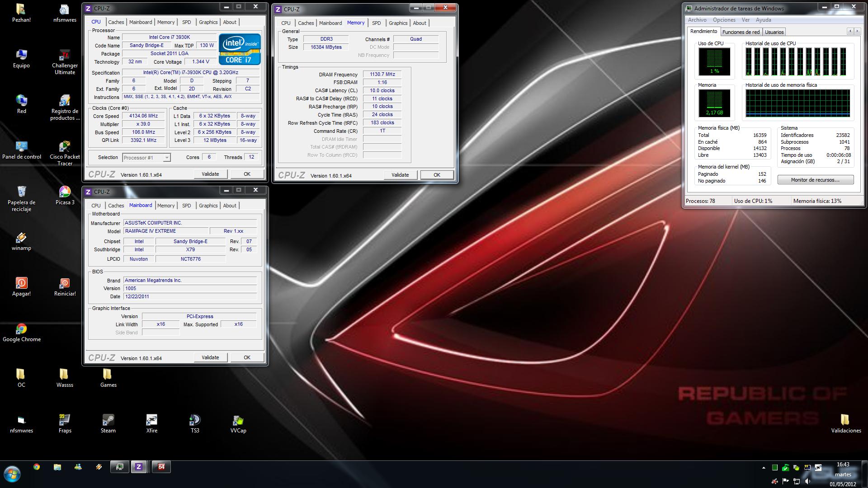Click OK in the Intel Core i7 CPU-Z window
The image size is (868, 488).
[247, 174]
